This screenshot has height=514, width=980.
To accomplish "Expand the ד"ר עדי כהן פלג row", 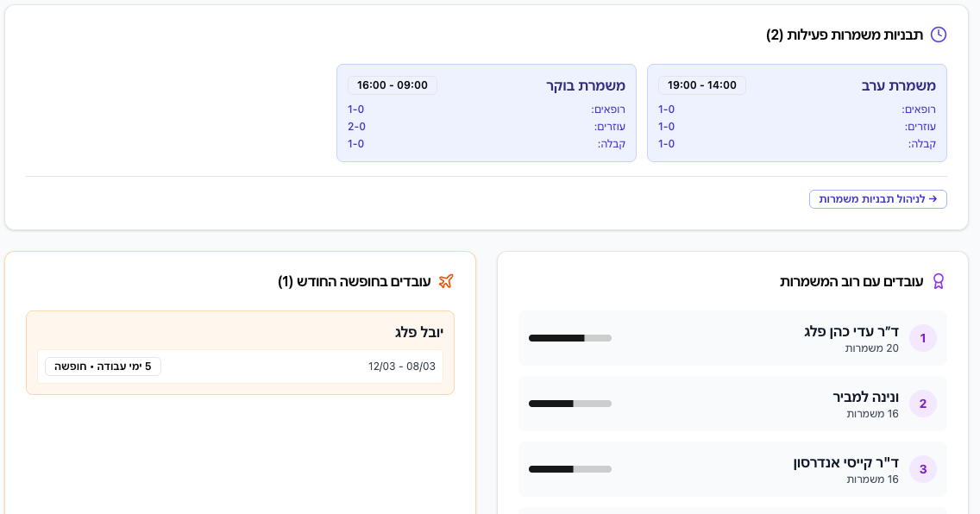I will [732, 338].
